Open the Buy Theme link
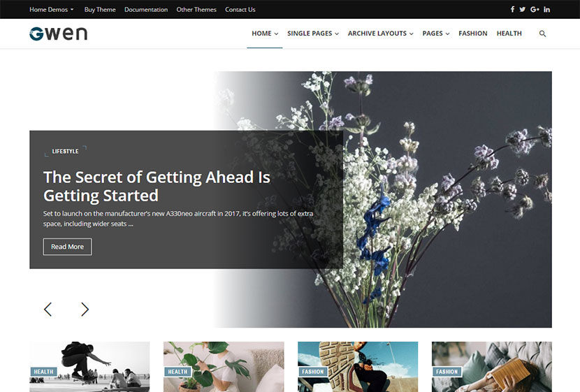 click(100, 10)
